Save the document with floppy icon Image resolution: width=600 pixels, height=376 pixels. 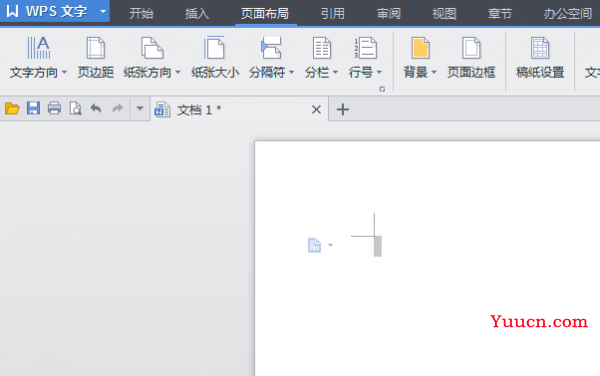tap(33, 109)
